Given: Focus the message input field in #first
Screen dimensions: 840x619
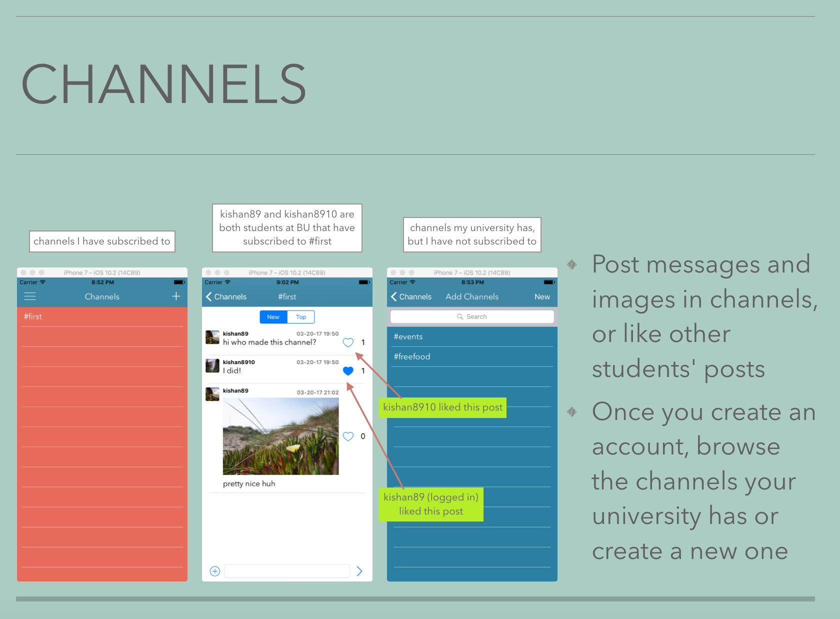Looking at the screenshot, I should pos(287,571).
